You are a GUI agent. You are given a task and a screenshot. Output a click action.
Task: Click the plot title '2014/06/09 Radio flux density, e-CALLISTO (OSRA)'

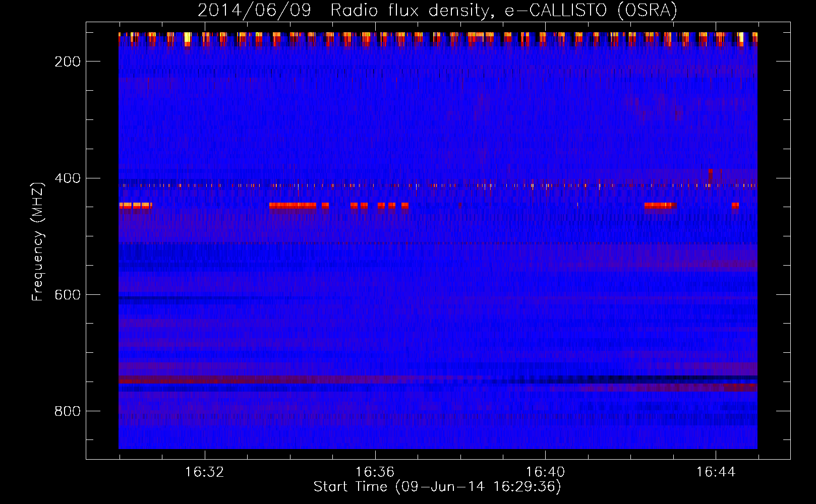437,11
